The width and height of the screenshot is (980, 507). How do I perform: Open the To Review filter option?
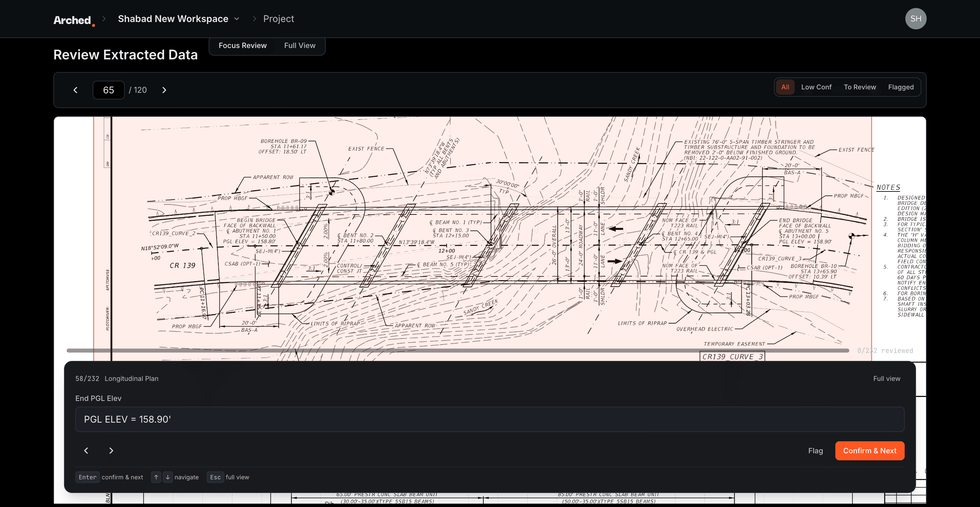pos(860,87)
